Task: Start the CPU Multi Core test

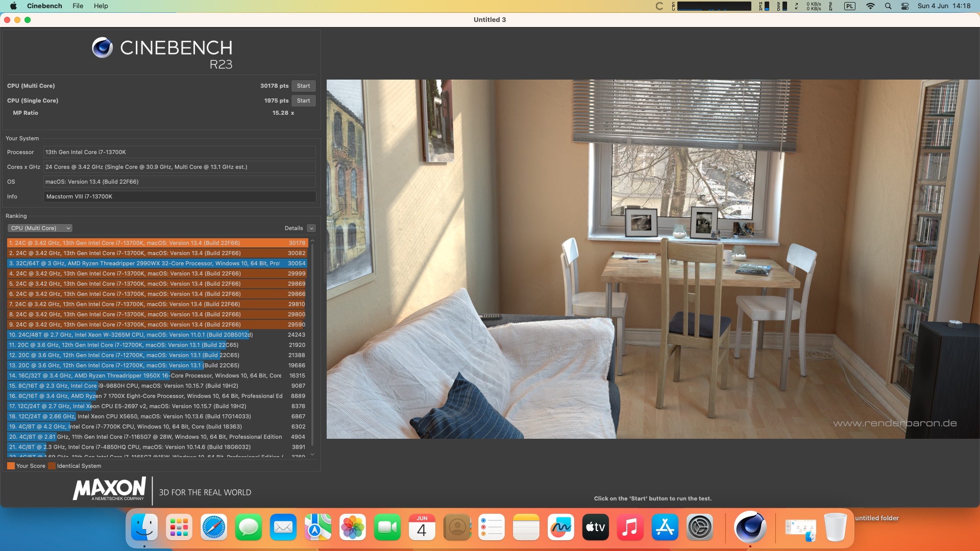Action: coord(303,86)
